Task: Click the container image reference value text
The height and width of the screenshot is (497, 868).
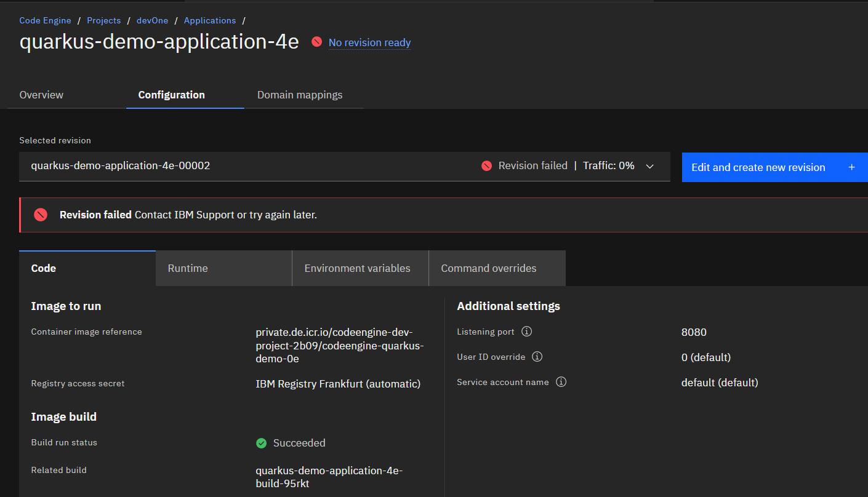Action: (340, 345)
